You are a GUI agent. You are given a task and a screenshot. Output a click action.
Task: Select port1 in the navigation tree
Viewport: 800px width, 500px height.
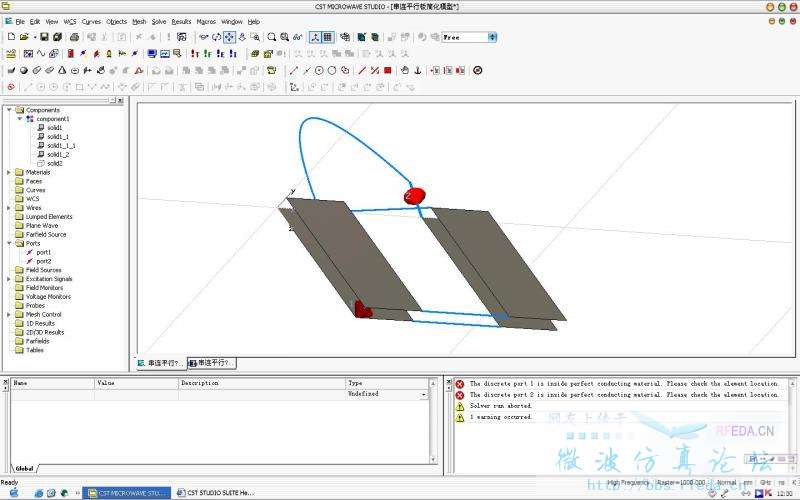click(x=43, y=252)
